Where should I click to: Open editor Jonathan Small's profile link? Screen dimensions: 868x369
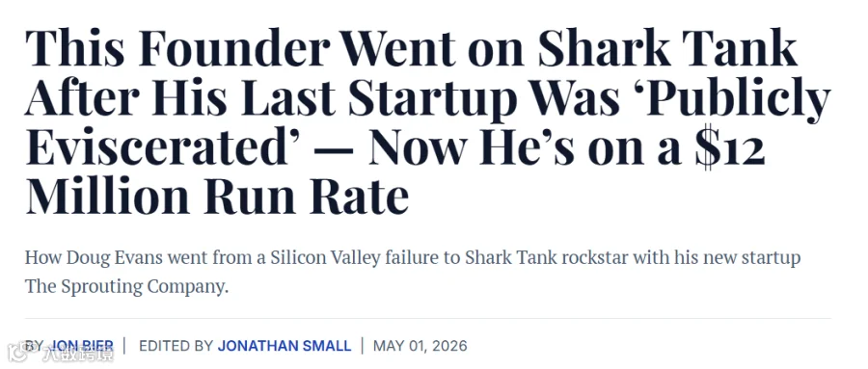284,346
